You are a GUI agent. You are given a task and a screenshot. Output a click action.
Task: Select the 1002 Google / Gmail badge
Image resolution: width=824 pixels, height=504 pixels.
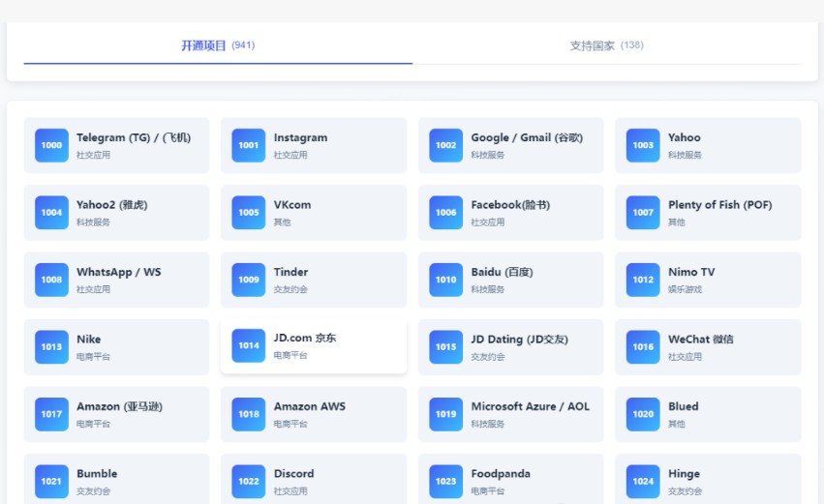(x=445, y=145)
